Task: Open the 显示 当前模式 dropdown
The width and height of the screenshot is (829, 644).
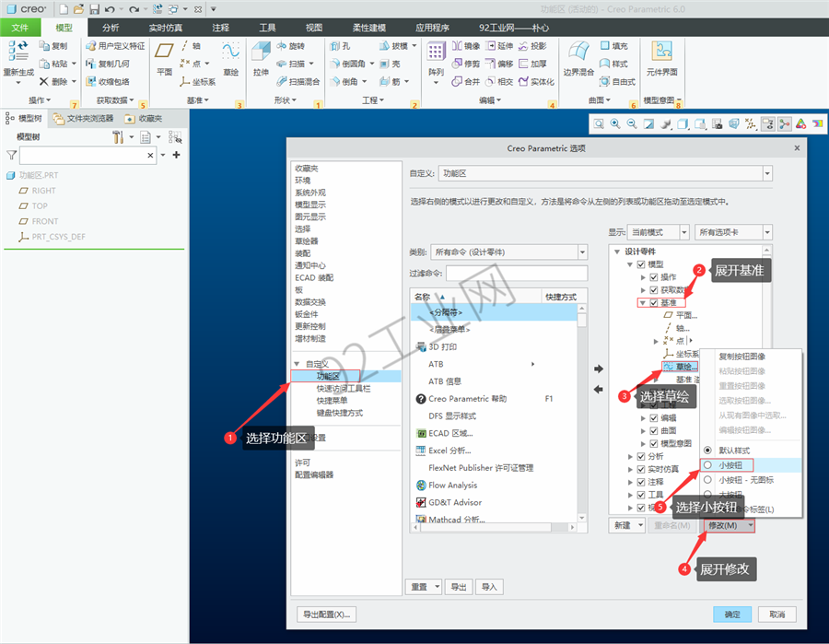Action: 658,232
